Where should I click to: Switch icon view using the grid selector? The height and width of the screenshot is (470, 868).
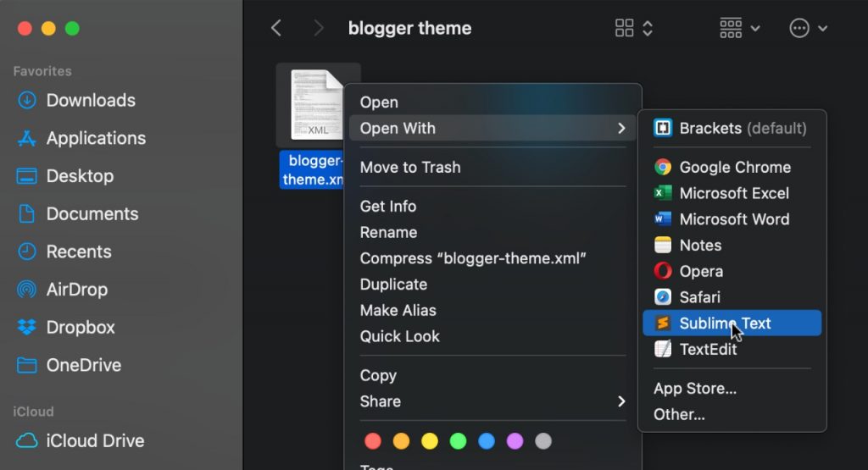pos(633,28)
